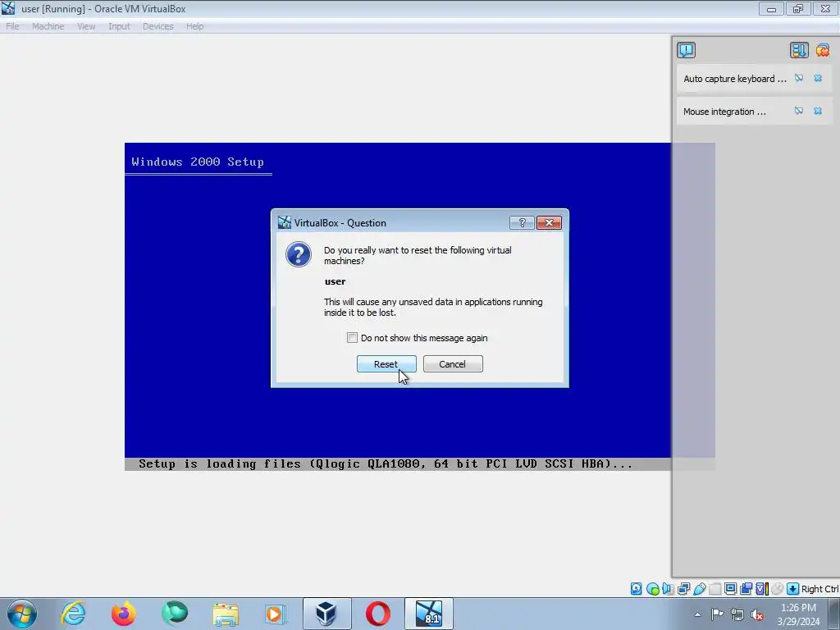Screen dimensions: 840x630
Task: Launch Firefox from the taskbar
Action: point(123,614)
